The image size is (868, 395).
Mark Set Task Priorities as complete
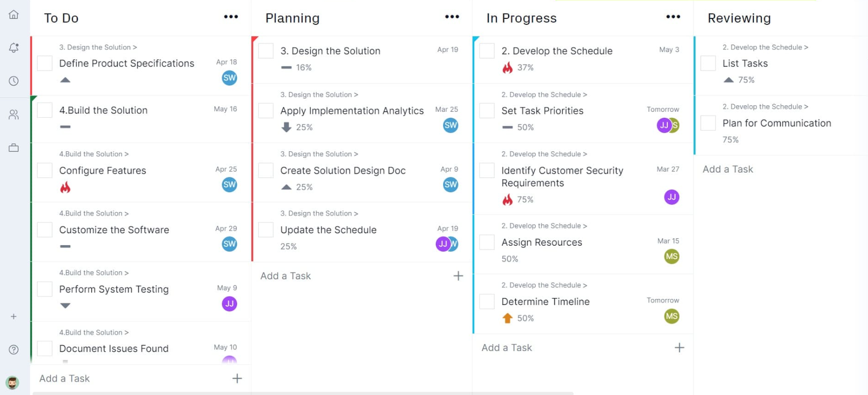click(x=487, y=111)
